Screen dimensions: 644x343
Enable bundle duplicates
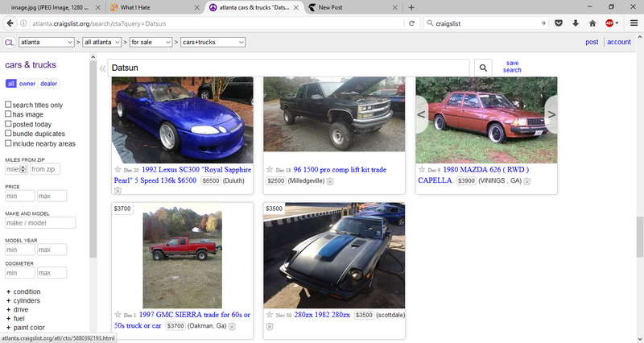8,133
